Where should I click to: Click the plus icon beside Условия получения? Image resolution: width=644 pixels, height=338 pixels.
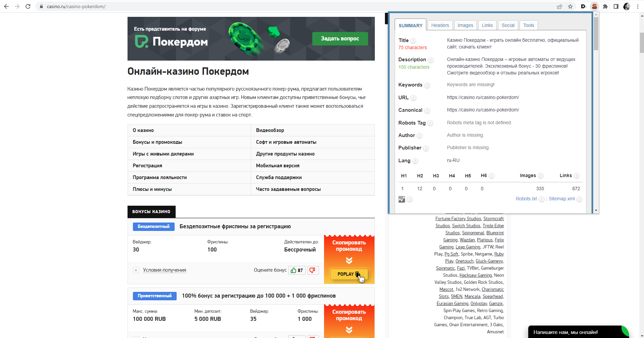tap(136, 270)
